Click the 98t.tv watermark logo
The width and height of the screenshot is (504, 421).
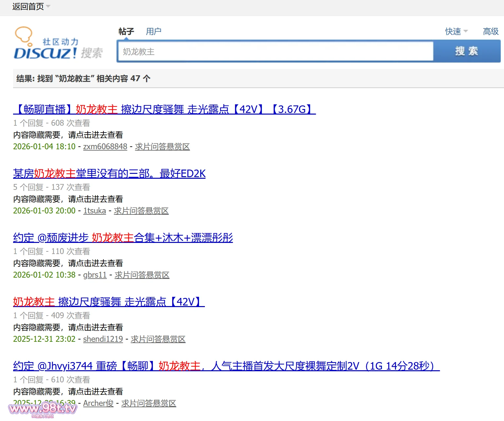point(43,409)
